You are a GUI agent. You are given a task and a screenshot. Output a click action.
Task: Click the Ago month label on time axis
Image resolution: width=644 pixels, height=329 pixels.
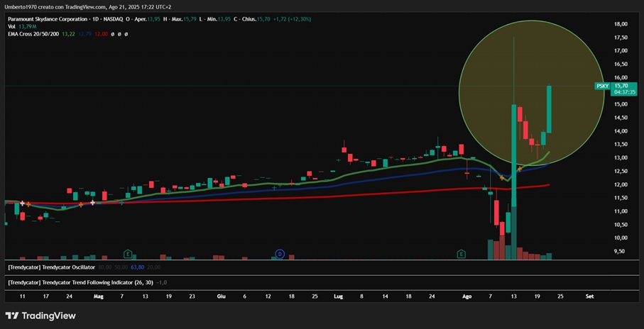[466, 295]
